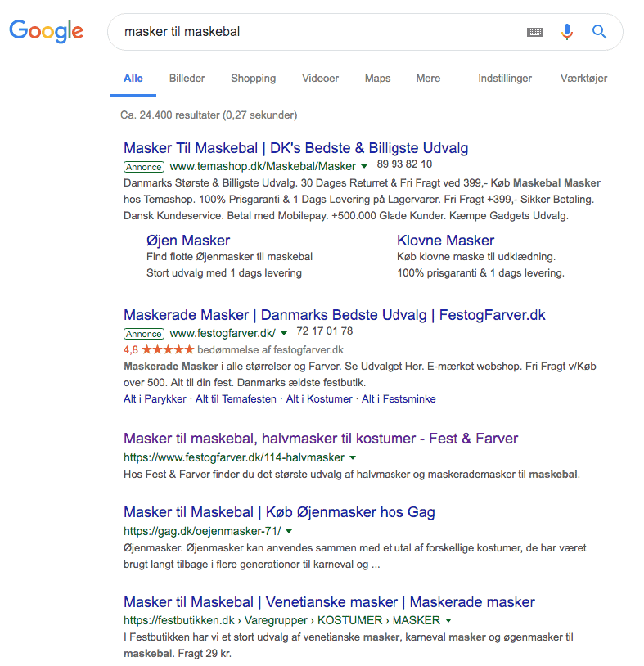The image size is (644, 666).
Task: Click the 'Ca. 24.400 resultater' result count text
Action: 209,115
